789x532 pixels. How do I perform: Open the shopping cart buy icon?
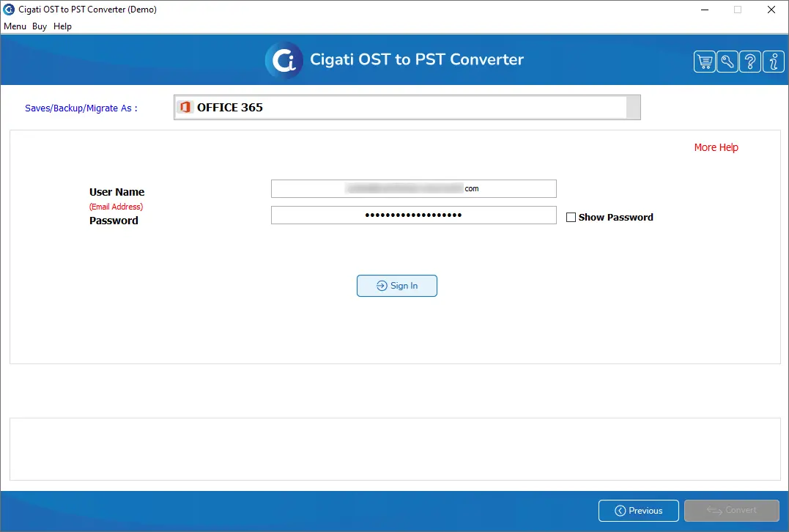pos(705,62)
